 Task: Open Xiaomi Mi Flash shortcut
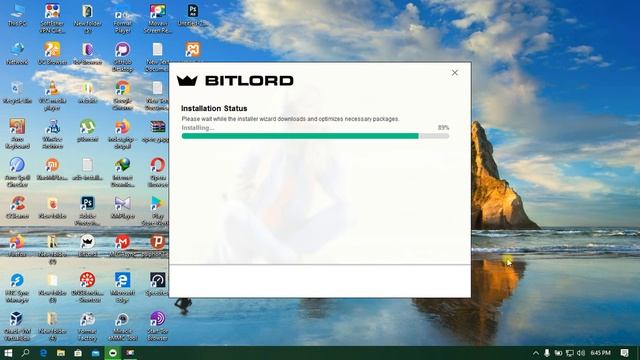[52, 169]
